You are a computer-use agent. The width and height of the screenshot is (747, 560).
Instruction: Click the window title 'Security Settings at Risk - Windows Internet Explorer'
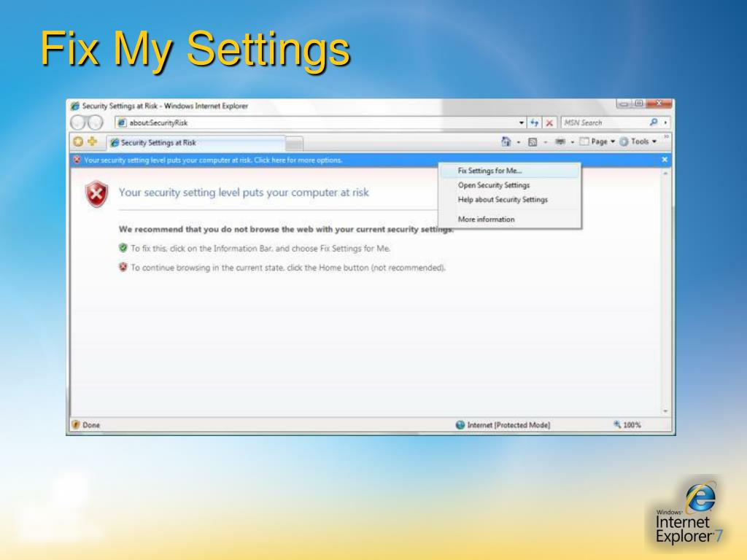click(x=165, y=106)
